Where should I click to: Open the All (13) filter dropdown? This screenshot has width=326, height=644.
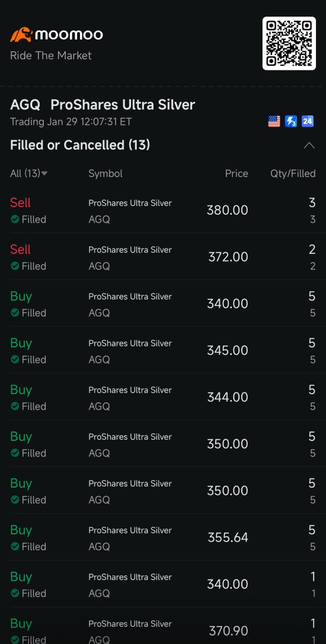pyautogui.click(x=29, y=173)
